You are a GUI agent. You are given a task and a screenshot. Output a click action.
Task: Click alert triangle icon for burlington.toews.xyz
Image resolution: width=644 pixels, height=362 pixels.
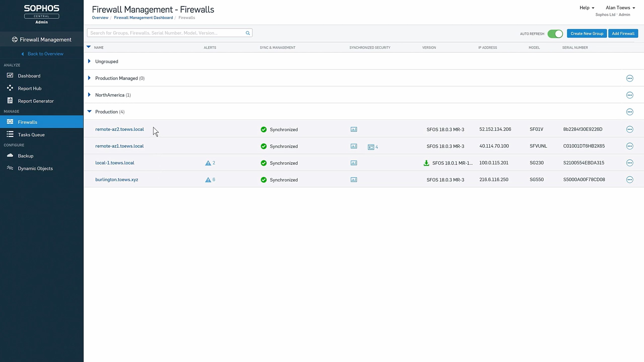click(x=208, y=180)
